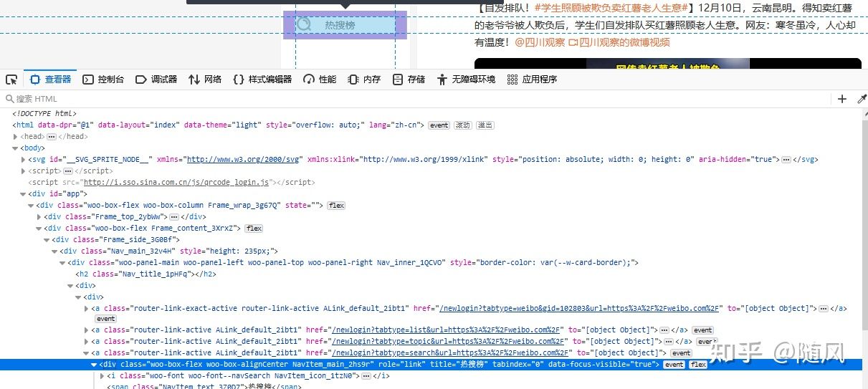Click ellipsis badge in first script element
The height and width of the screenshot is (389, 868).
tap(68, 171)
